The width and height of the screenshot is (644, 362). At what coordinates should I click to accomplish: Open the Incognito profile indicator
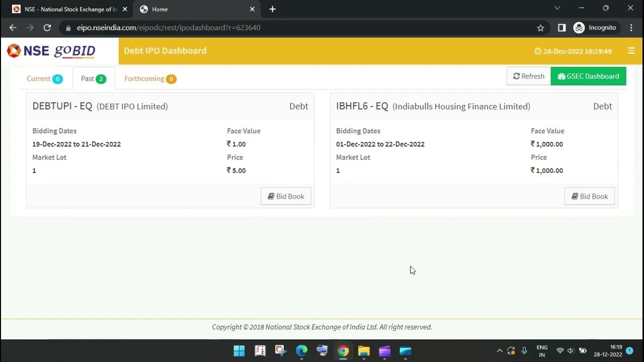tap(596, 28)
